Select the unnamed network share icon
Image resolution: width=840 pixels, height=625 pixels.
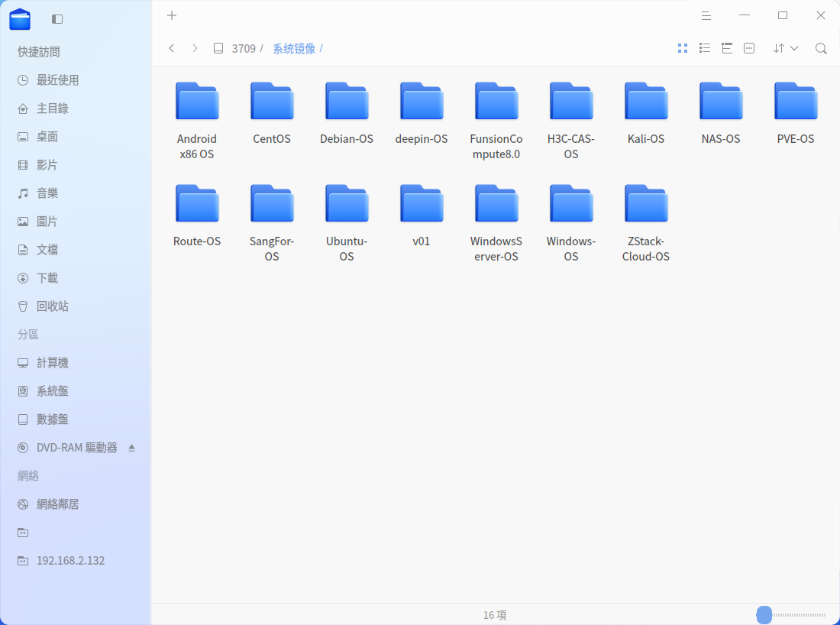23,533
